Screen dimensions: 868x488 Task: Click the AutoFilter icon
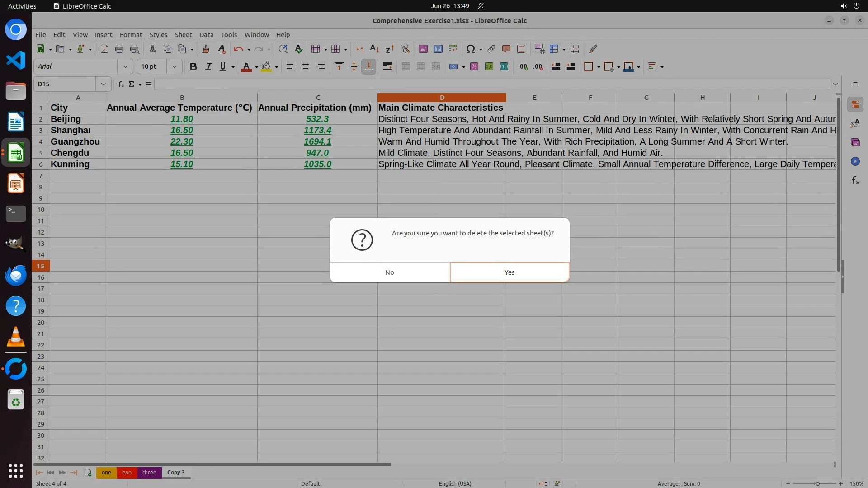tap(405, 49)
